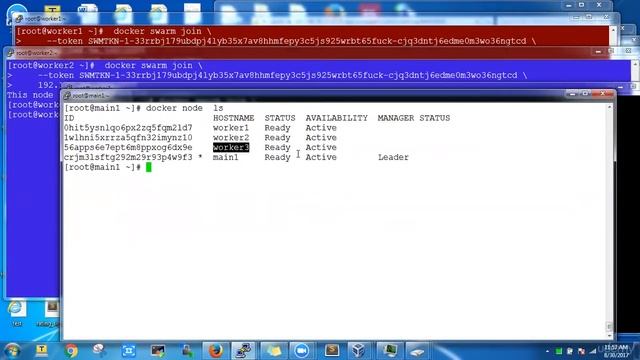This screenshot has height=360, width=640.
Task: Open the taskbar clock showing 11:07 AM
Action: pos(616,351)
